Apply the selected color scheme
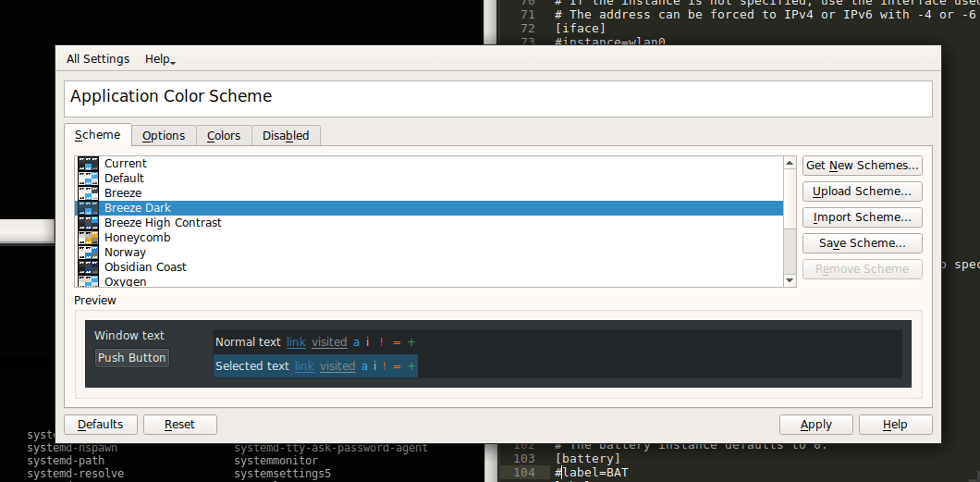 (816, 425)
